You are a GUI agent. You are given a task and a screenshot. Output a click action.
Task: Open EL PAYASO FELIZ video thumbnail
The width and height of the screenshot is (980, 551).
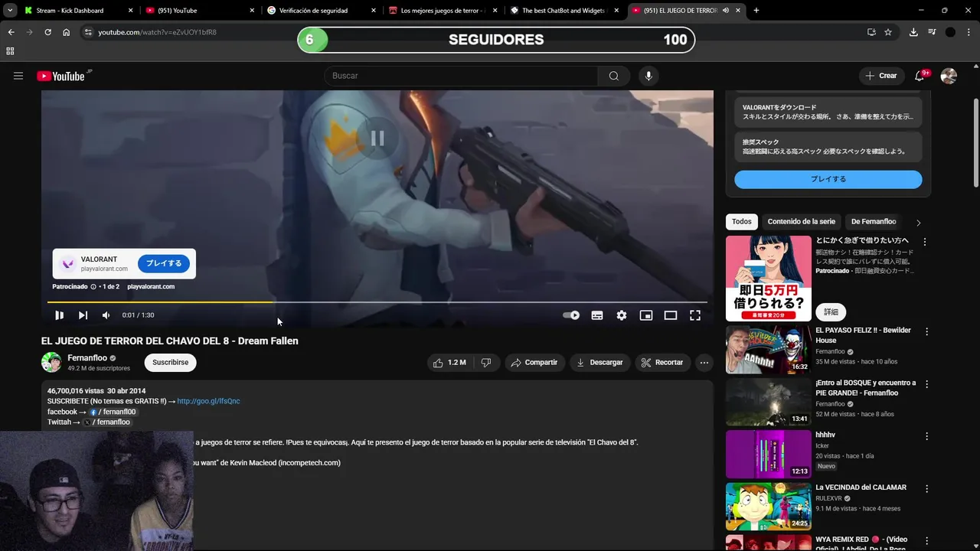pyautogui.click(x=769, y=350)
